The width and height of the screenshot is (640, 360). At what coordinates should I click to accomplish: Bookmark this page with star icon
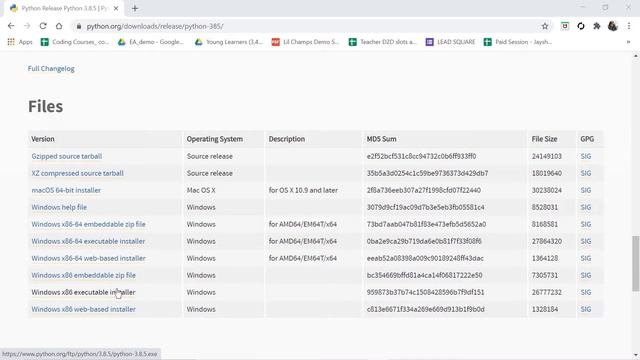tap(545, 26)
